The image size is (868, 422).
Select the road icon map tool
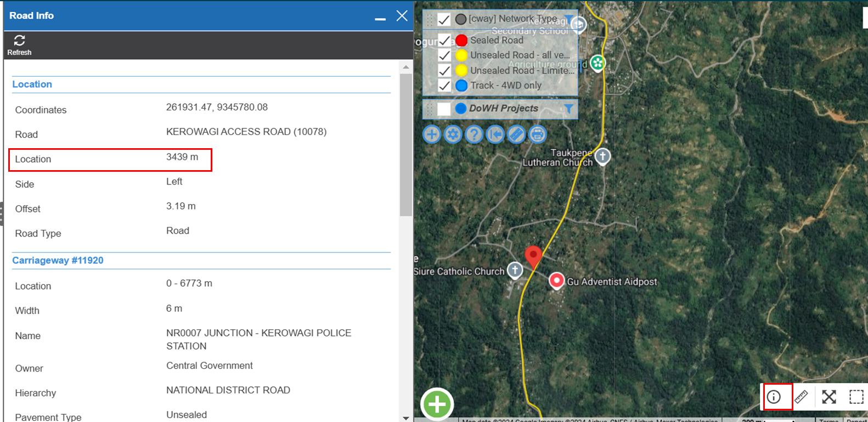pyautogui.click(x=516, y=134)
